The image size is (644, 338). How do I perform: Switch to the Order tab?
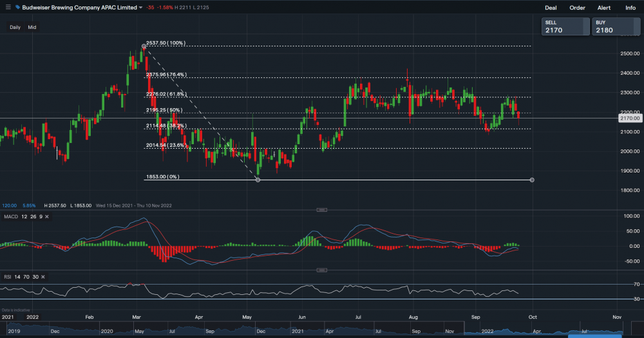click(577, 8)
